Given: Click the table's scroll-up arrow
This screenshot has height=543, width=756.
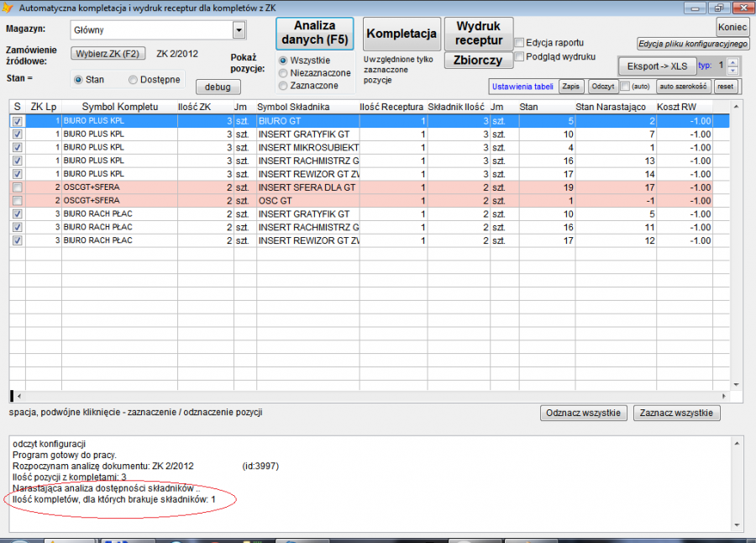Looking at the screenshot, I should (736, 107).
